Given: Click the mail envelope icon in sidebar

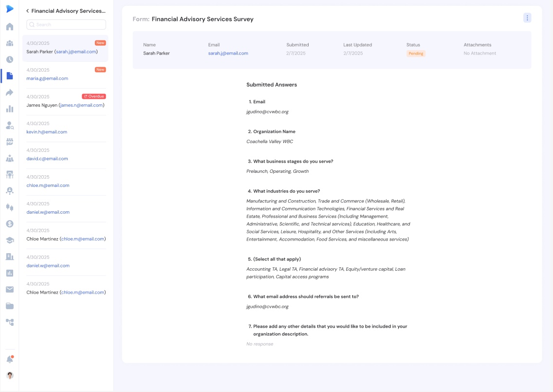Looking at the screenshot, I should 9,289.
